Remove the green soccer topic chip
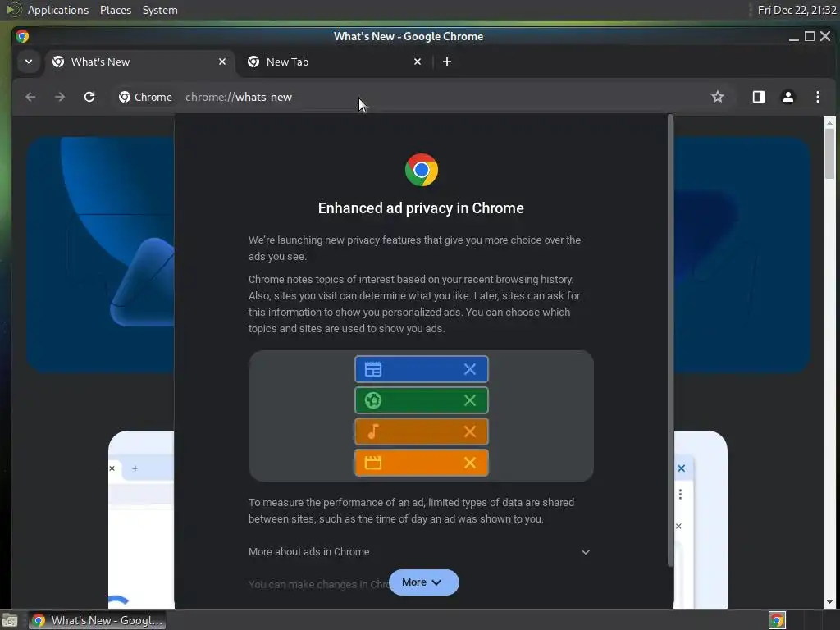The image size is (840, 630). (x=470, y=400)
